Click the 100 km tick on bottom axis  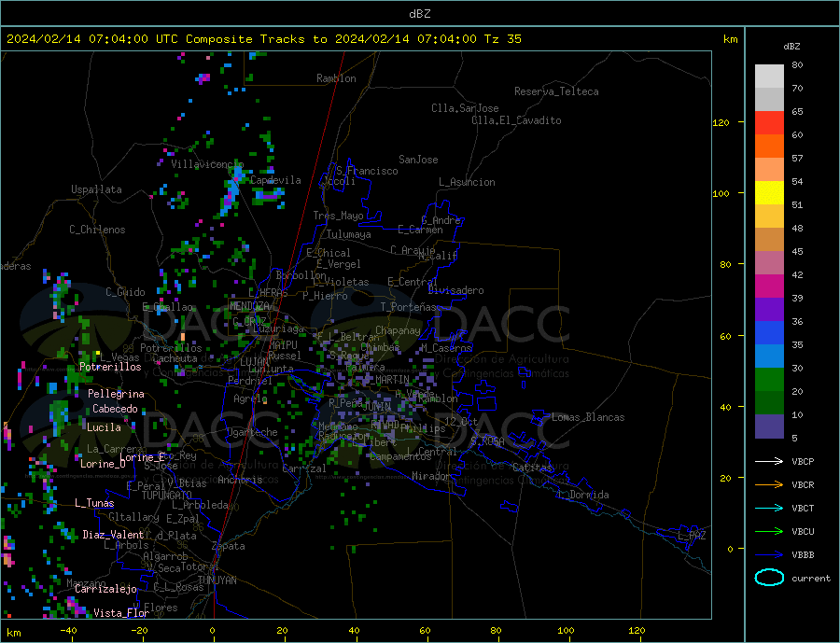click(x=566, y=631)
